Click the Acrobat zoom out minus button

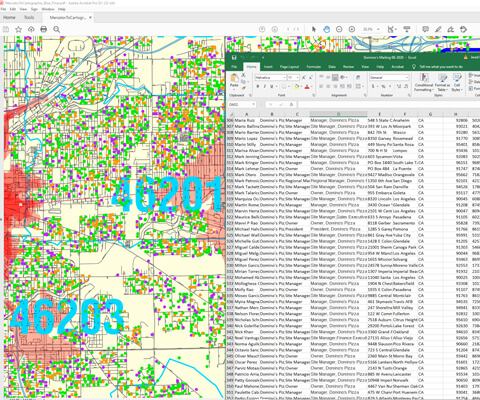pyautogui.click(x=339, y=29)
